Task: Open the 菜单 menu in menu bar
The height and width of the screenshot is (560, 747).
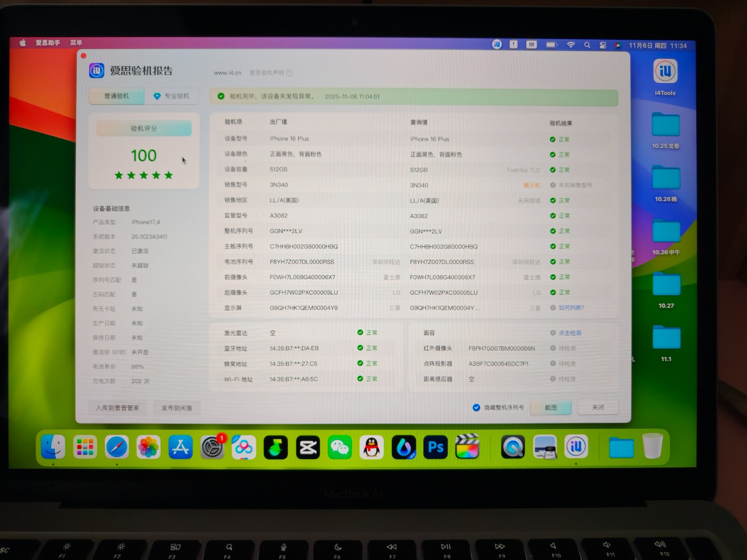Action: (76, 43)
